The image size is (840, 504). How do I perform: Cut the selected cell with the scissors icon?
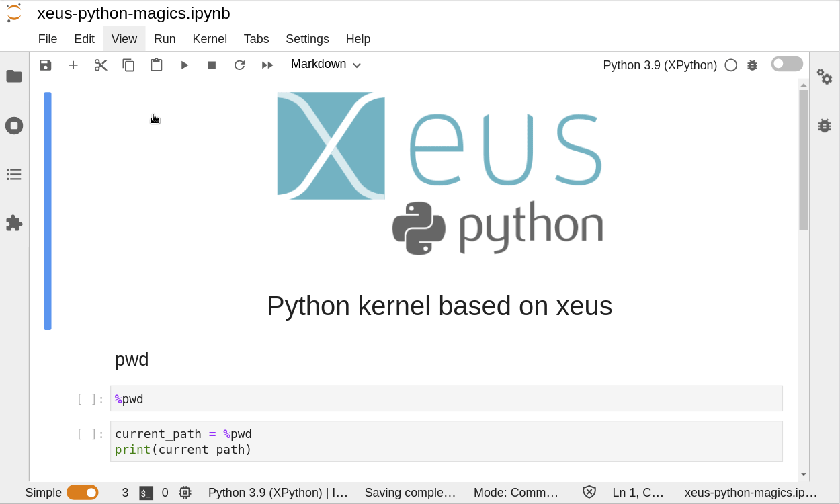(101, 65)
